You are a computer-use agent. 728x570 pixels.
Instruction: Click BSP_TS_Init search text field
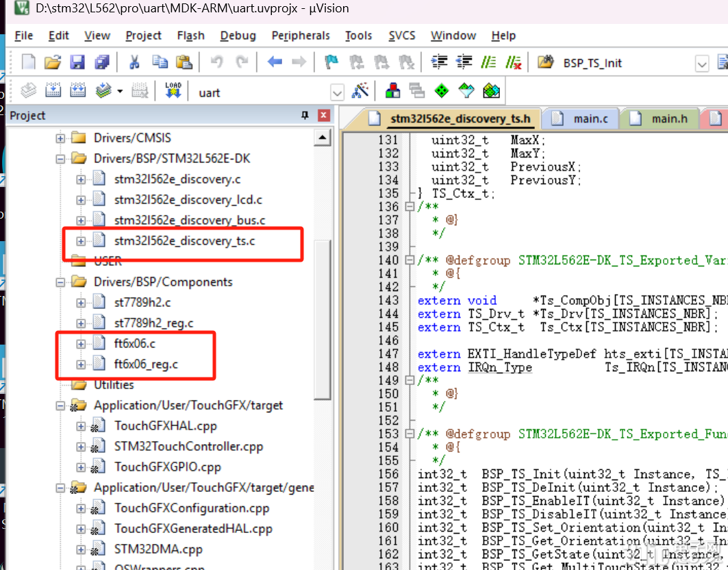tap(626, 64)
